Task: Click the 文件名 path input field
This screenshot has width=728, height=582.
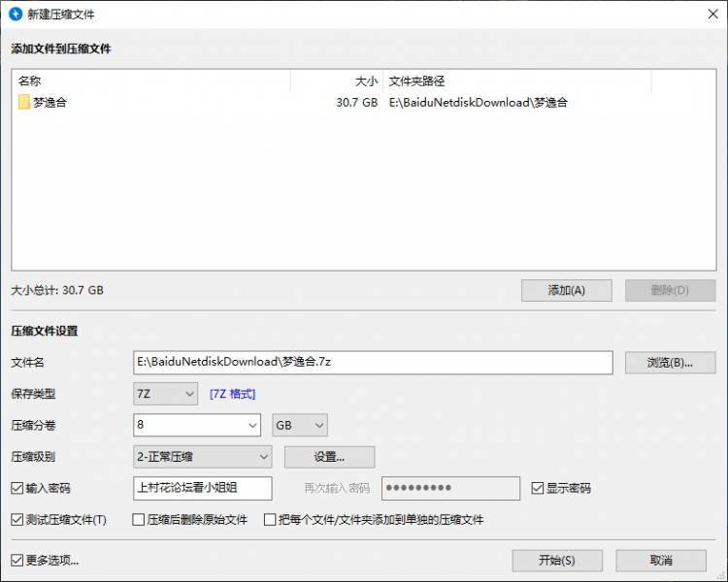Action: pos(373,363)
